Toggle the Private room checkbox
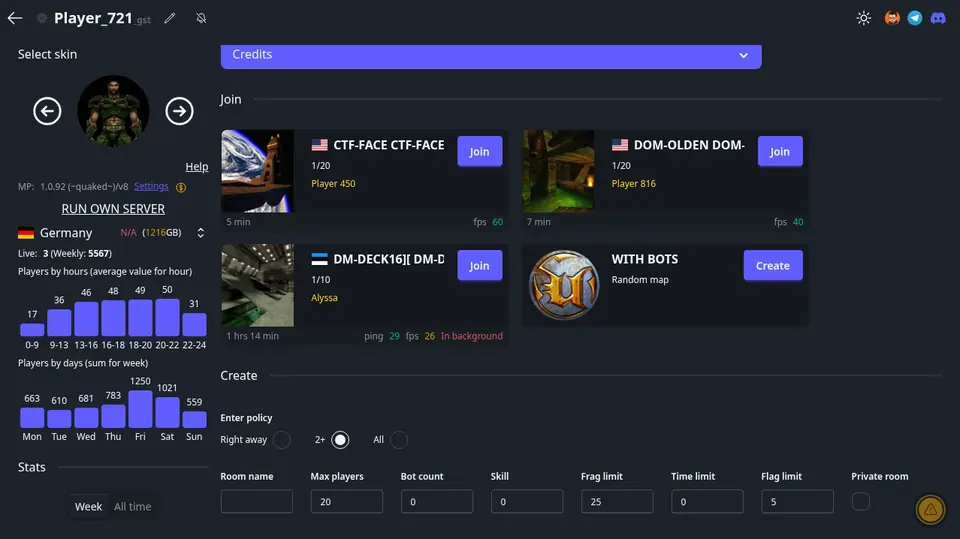This screenshot has width=960, height=539. (x=860, y=502)
